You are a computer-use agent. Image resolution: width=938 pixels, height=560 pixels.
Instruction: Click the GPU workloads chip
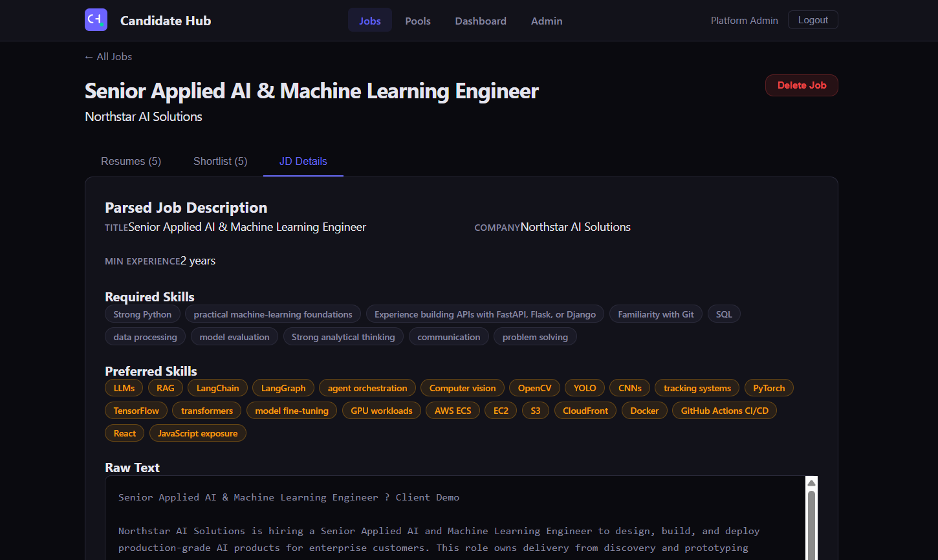coord(382,411)
